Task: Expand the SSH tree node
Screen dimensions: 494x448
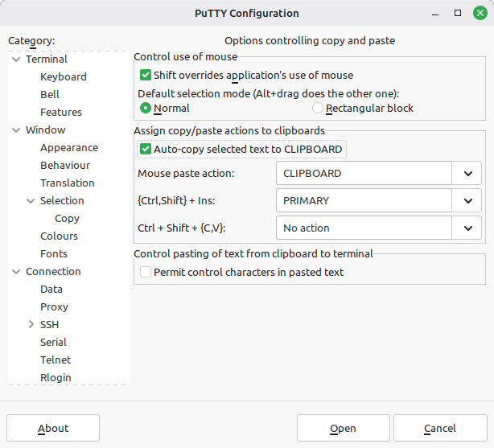Action: coord(31,325)
